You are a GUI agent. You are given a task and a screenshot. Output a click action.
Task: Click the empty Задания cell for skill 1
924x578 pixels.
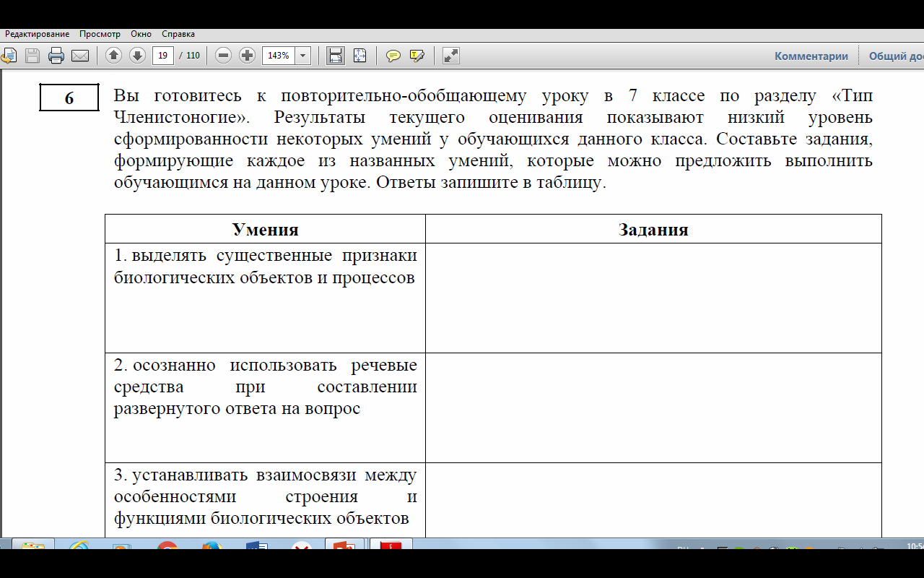pos(653,298)
